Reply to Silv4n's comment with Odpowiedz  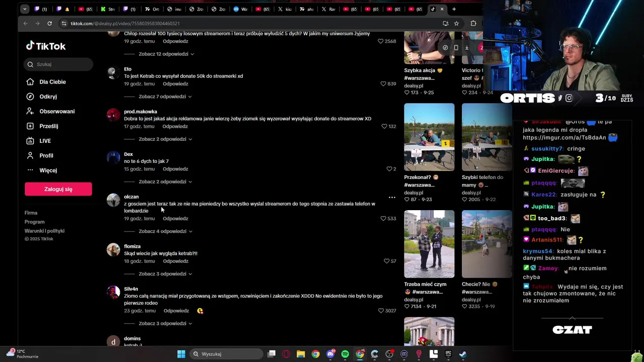pos(176,311)
